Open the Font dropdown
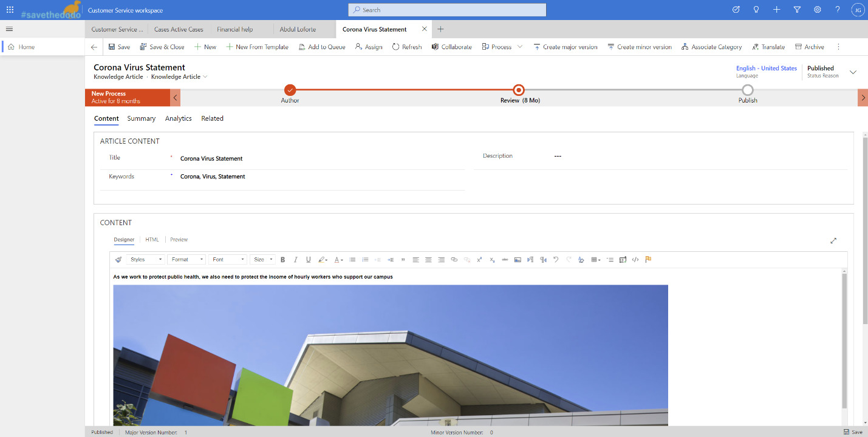Viewport: 868px width, 437px height. pos(228,259)
